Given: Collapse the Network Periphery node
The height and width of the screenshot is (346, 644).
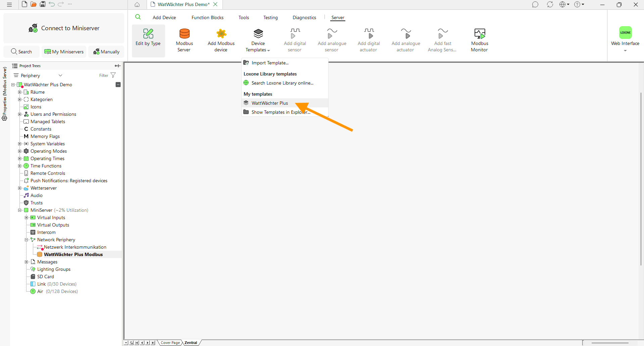Looking at the screenshot, I should 27,240.
